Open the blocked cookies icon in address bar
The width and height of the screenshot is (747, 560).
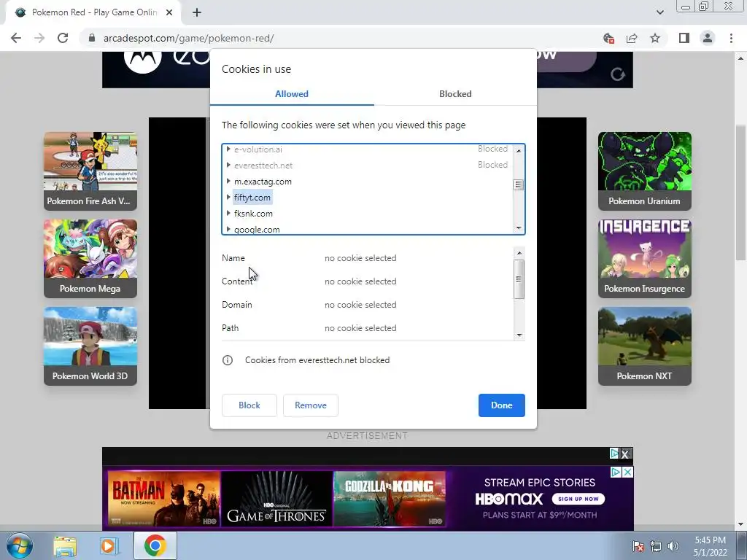click(608, 38)
